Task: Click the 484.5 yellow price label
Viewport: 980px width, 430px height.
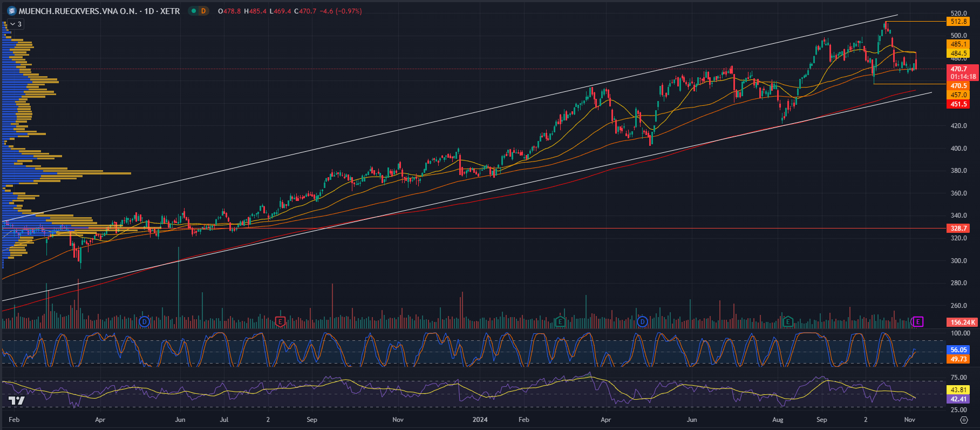Action: pyautogui.click(x=958, y=53)
